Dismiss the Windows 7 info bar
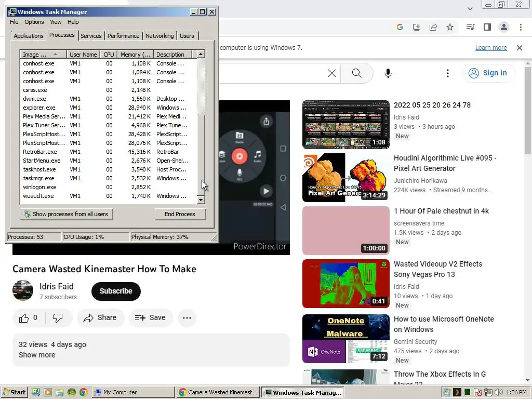532x399 pixels. (x=520, y=47)
